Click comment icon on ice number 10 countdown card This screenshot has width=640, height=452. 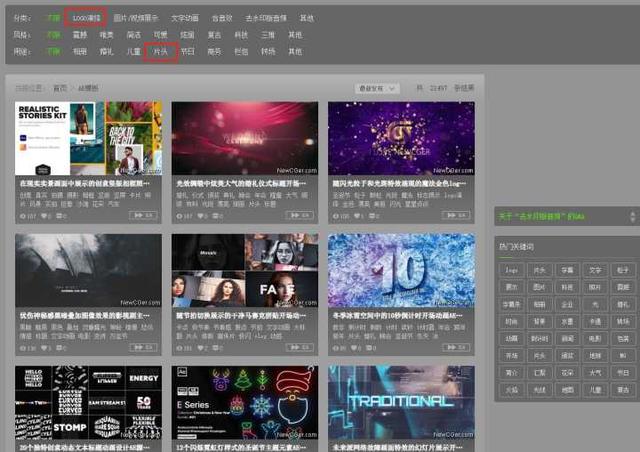tap(369, 348)
